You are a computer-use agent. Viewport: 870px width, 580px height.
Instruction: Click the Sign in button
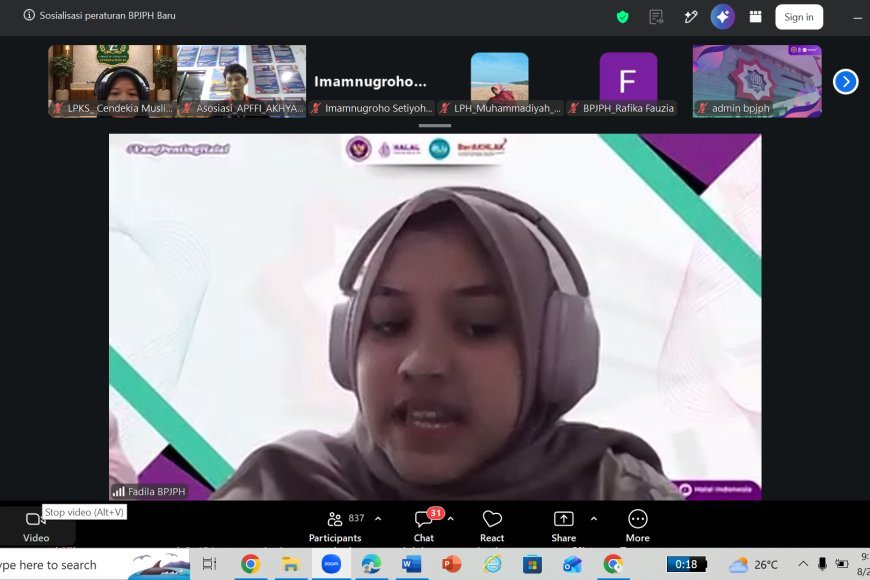click(x=798, y=17)
